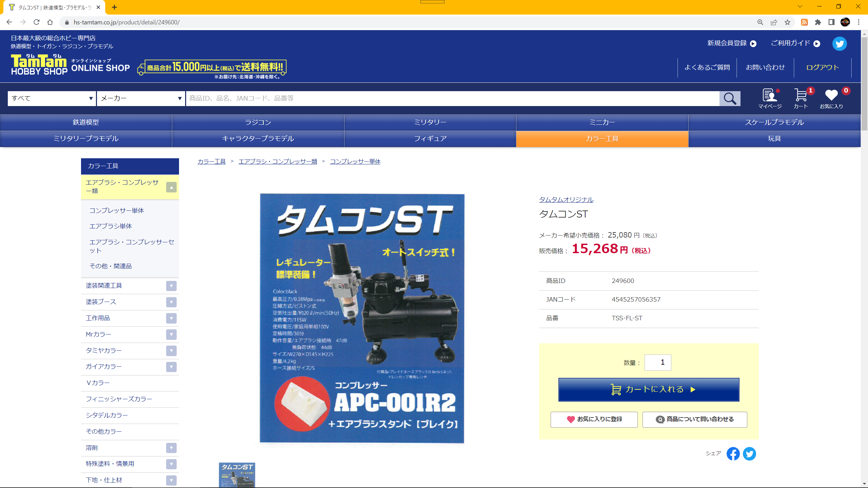Expand Mrカラー category
Image resolution: width=868 pixels, height=488 pixels.
tap(171, 334)
